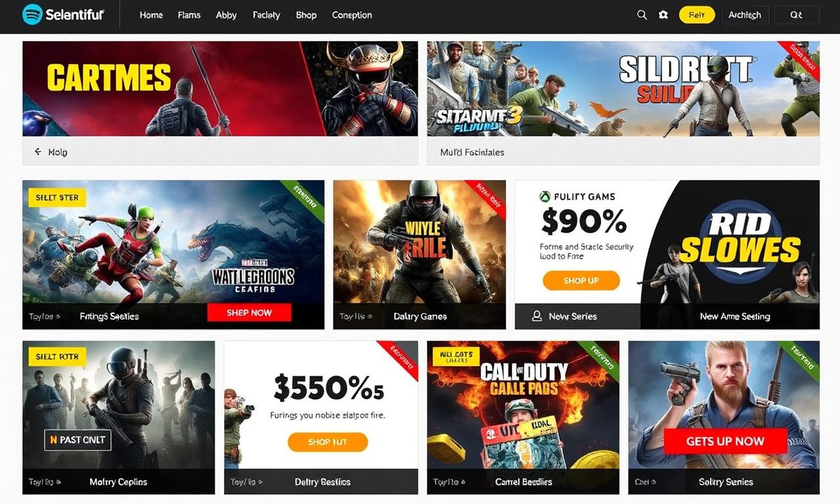Open the Bhop menu item

click(x=306, y=15)
